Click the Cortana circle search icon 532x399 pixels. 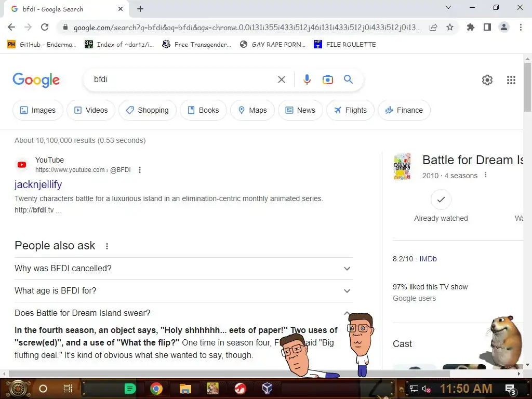coord(43,389)
